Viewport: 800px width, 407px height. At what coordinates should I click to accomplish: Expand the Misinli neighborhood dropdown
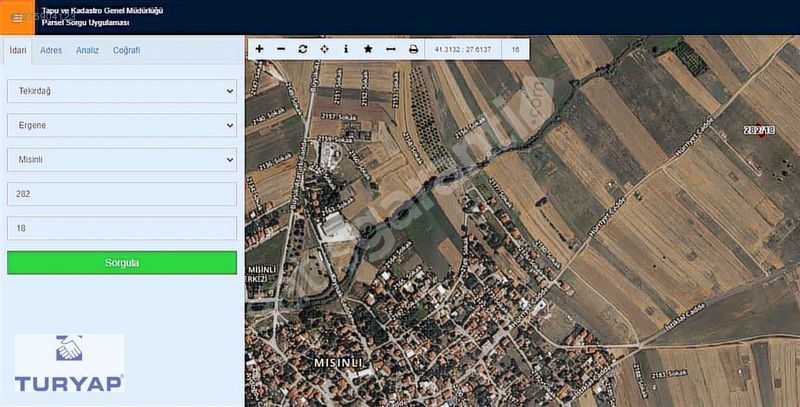(122, 160)
